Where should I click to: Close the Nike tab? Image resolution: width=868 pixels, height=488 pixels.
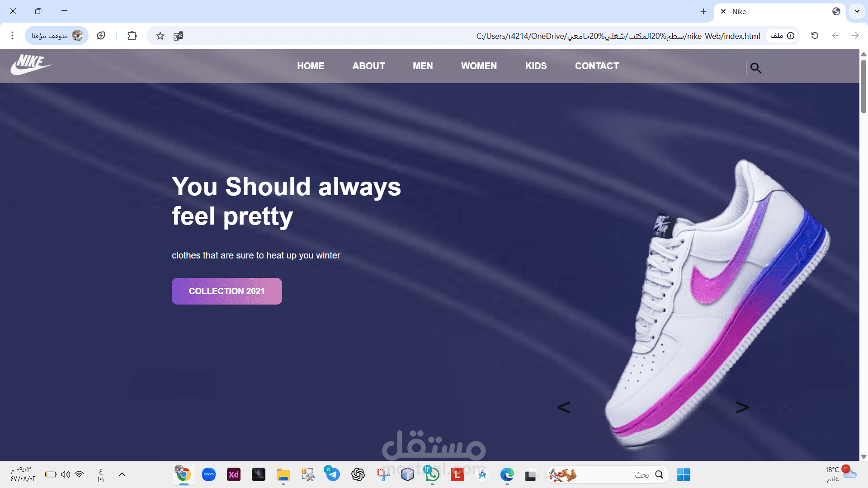tap(723, 11)
